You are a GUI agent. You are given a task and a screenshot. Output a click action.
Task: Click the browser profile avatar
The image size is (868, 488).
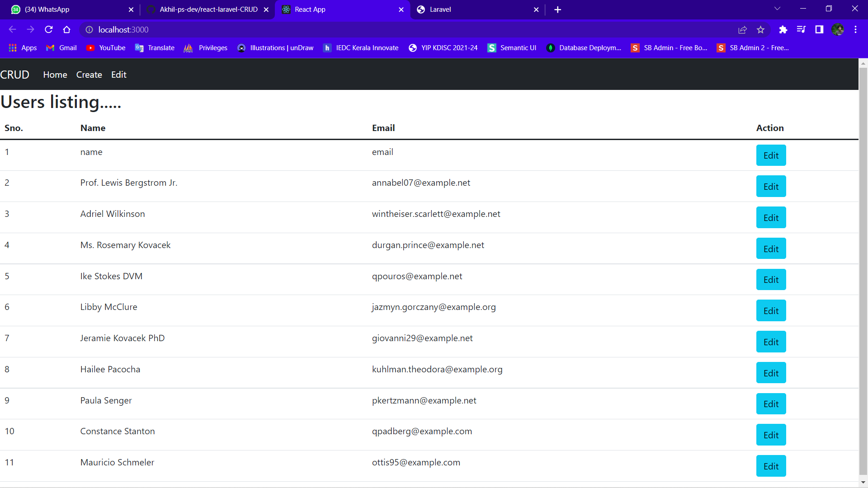tap(839, 29)
